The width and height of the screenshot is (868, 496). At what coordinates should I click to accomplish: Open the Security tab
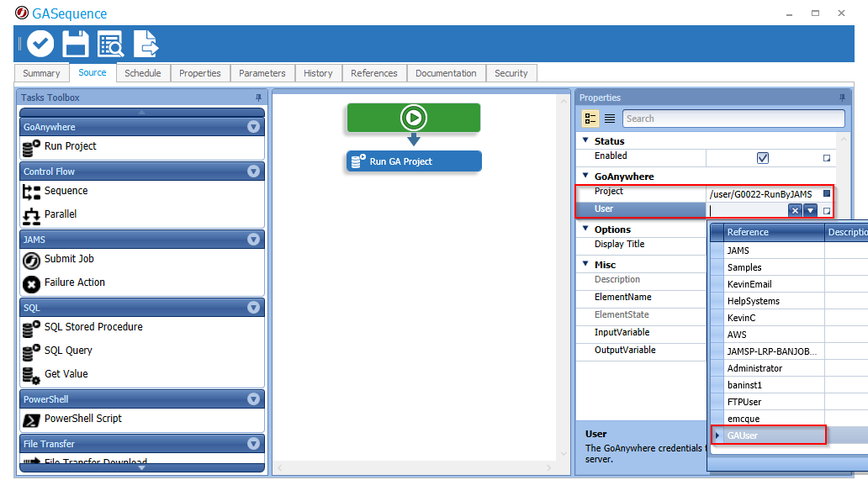click(x=511, y=73)
